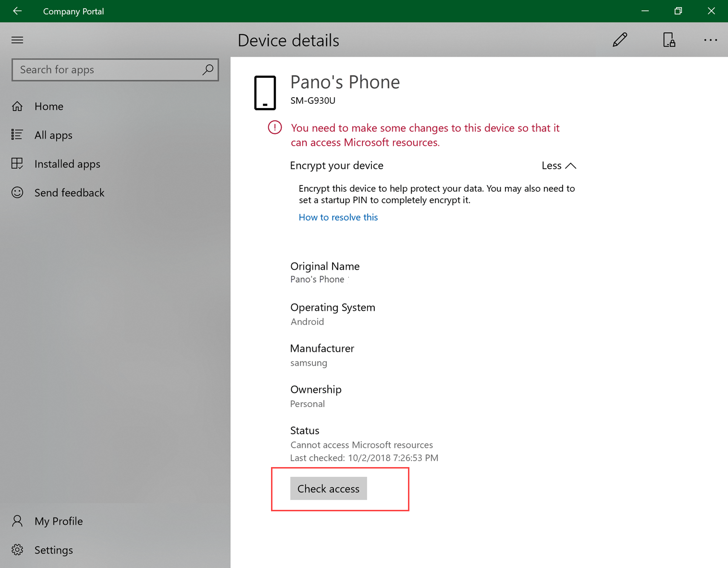Click the Send feedback smiley icon
The width and height of the screenshot is (728, 568).
(17, 192)
